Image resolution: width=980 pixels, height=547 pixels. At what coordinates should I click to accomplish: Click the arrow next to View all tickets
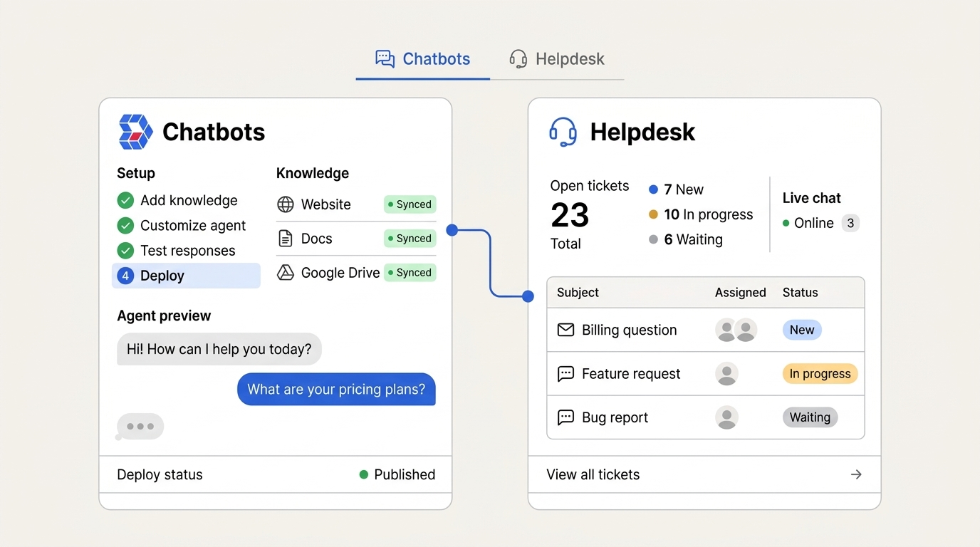pyautogui.click(x=856, y=475)
